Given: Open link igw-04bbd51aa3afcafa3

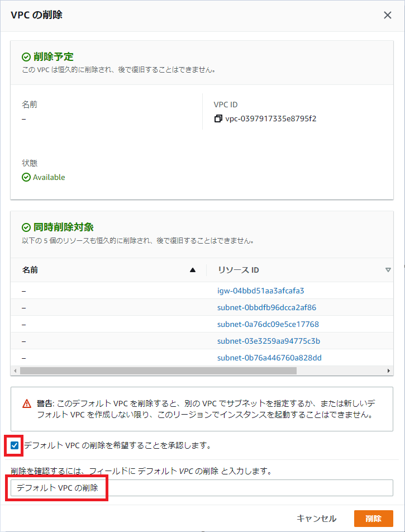Looking at the screenshot, I should pyautogui.click(x=260, y=291).
